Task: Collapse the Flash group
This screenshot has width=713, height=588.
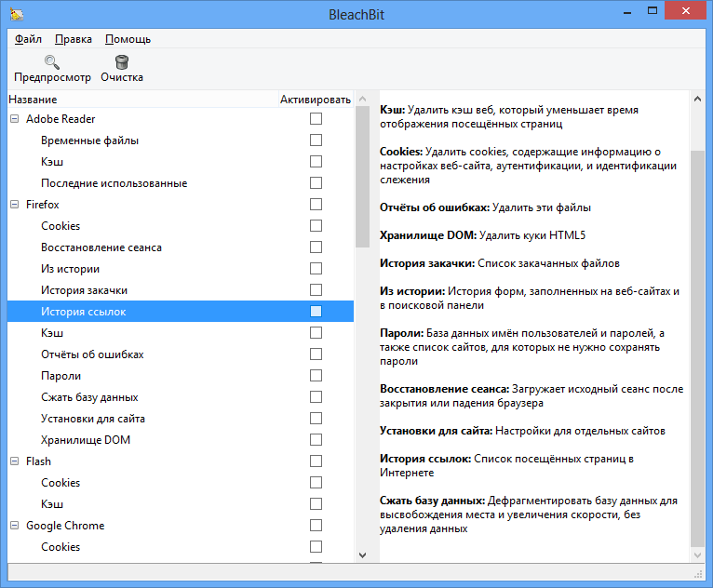Action: (x=15, y=461)
